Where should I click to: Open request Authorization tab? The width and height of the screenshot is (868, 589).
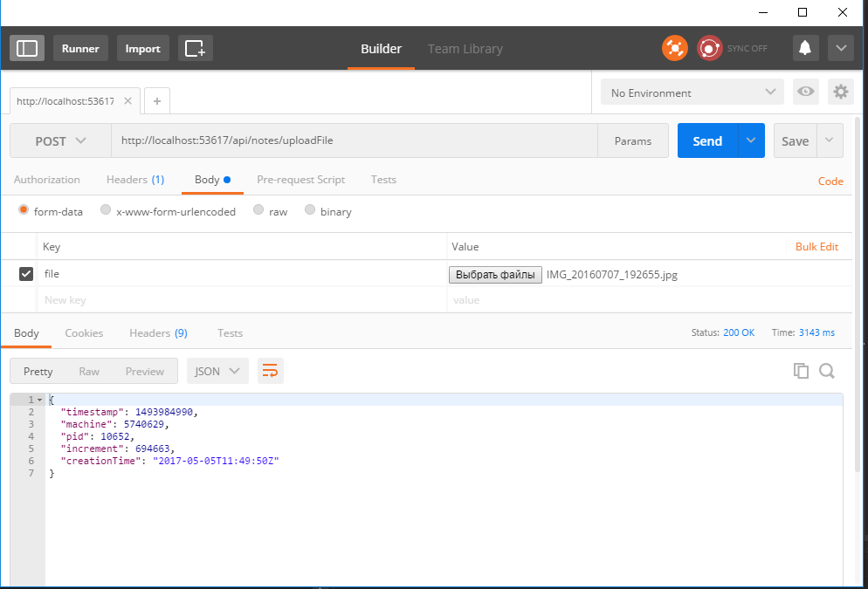click(47, 180)
